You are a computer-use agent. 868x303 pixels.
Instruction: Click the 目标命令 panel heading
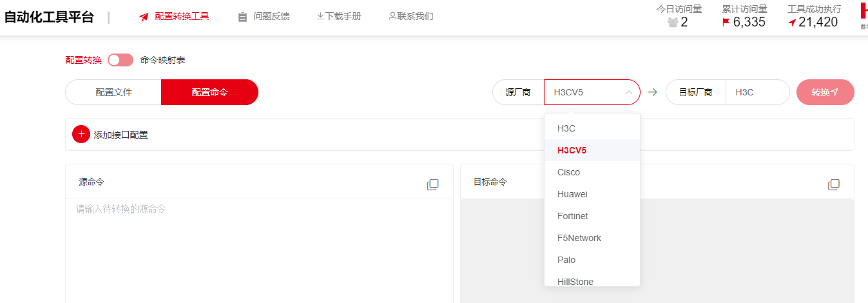coord(490,182)
